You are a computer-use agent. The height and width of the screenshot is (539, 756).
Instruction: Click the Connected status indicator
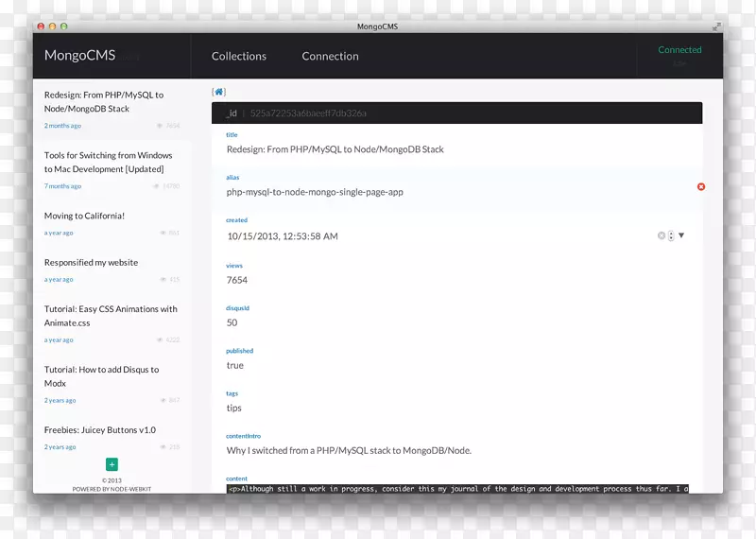[x=679, y=50]
